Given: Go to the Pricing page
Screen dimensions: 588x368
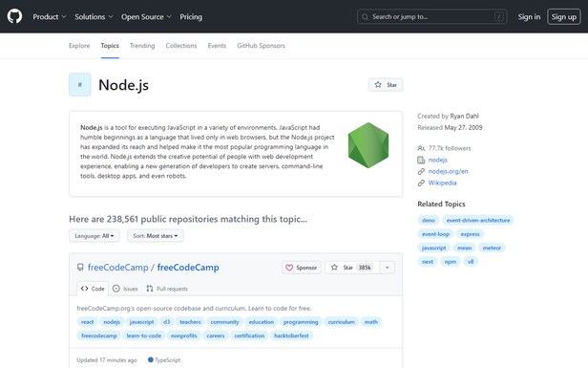Looking at the screenshot, I should click(x=191, y=17).
